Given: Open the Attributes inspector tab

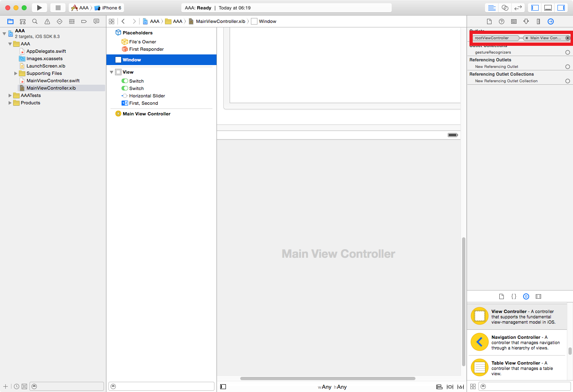Looking at the screenshot, I should pyautogui.click(x=526, y=21).
